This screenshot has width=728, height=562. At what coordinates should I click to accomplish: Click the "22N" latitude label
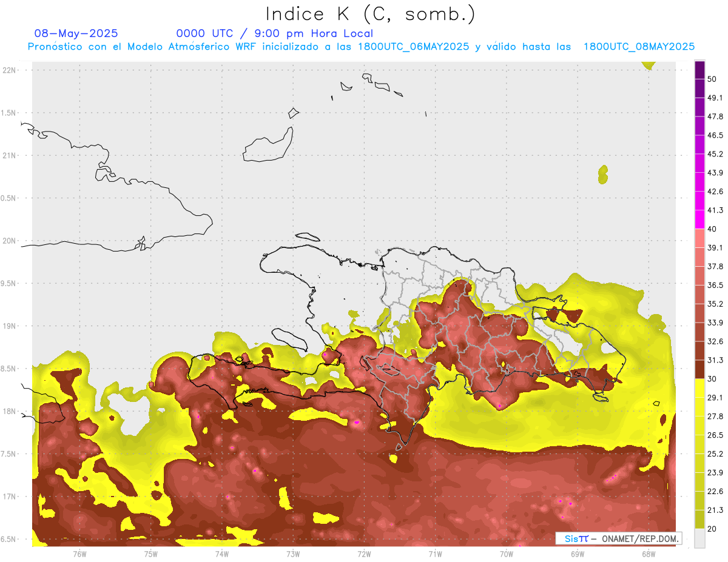(9, 70)
